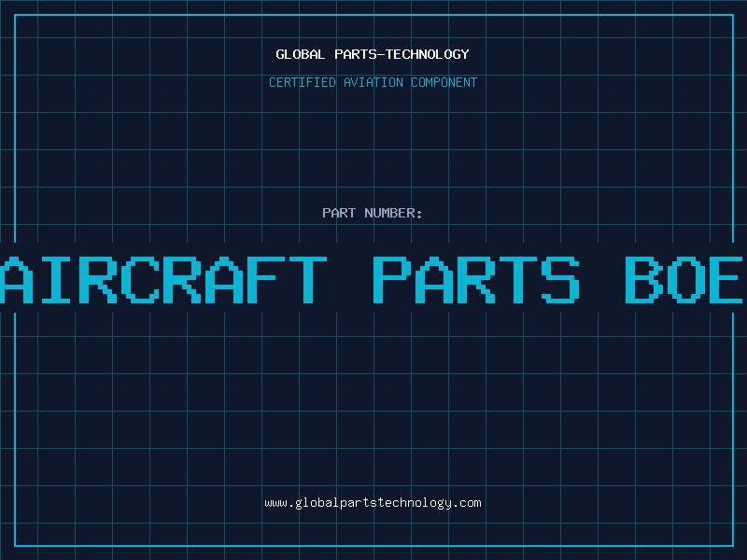Image resolution: width=747 pixels, height=560 pixels.
Task: Click the GLOBAL PARTS-TECHNOLOGY heading
Action: [x=373, y=54]
